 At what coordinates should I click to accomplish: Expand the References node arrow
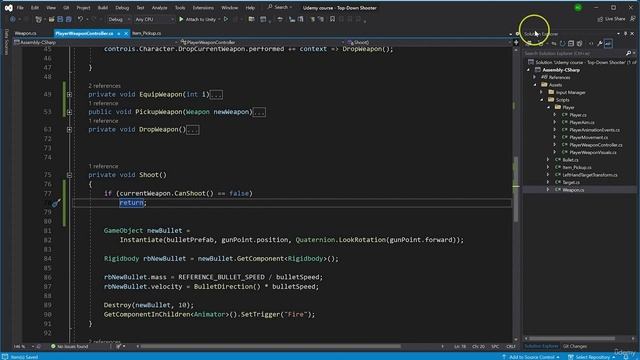[x=535, y=77]
